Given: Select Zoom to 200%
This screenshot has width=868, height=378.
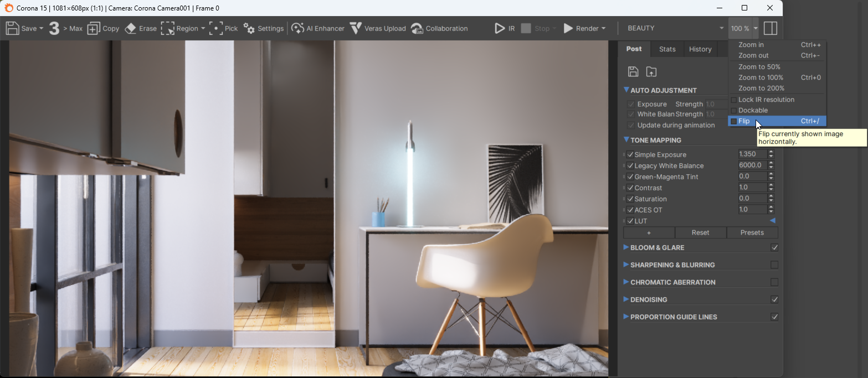Looking at the screenshot, I should pos(777,88).
